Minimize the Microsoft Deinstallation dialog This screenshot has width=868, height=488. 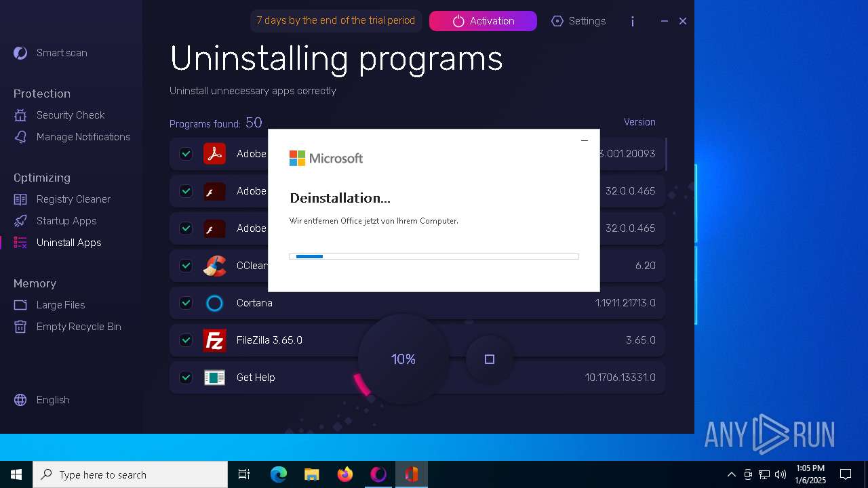[x=584, y=140]
